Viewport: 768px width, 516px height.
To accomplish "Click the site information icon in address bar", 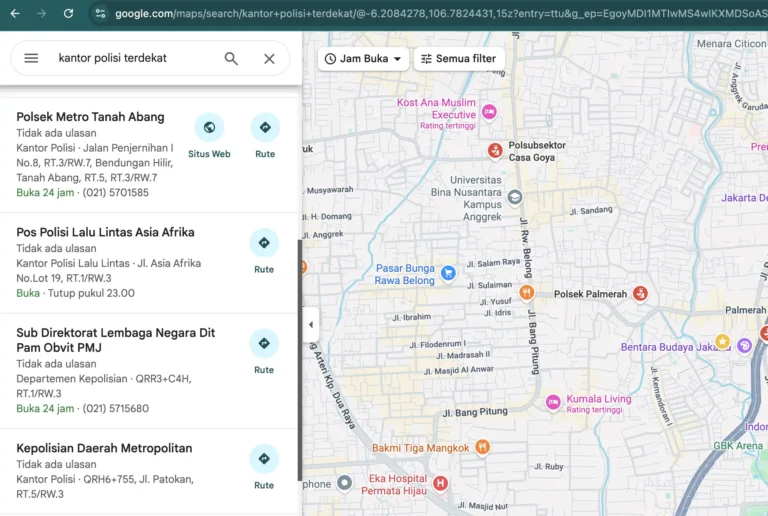I will click(99, 13).
